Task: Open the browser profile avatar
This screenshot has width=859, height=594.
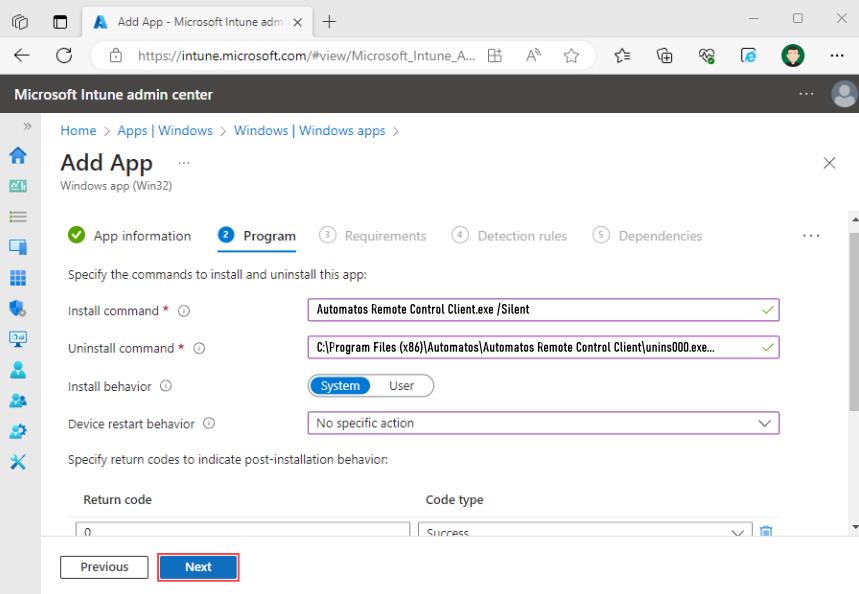Action: [x=792, y=55]
